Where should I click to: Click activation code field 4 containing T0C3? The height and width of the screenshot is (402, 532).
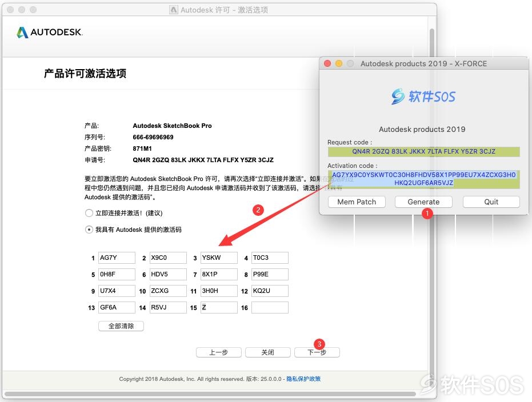(270, 258)
